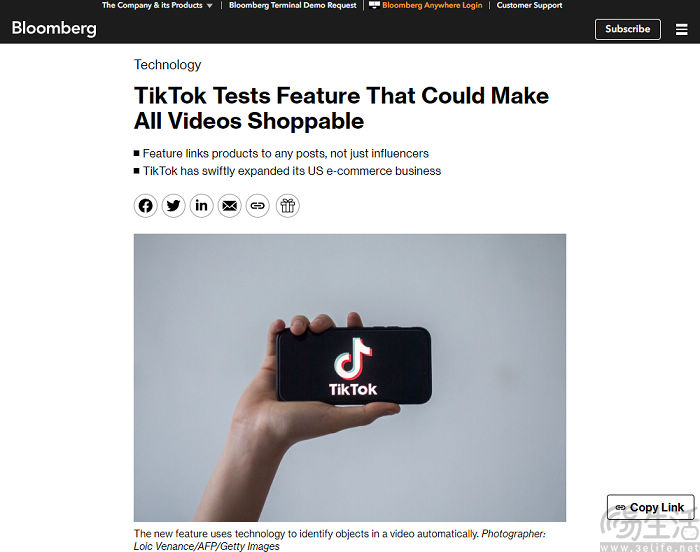Image resolution: width=700 pixels, height=552 pixels.
Task: Share article on Twitter
Action: click(173, 206)
